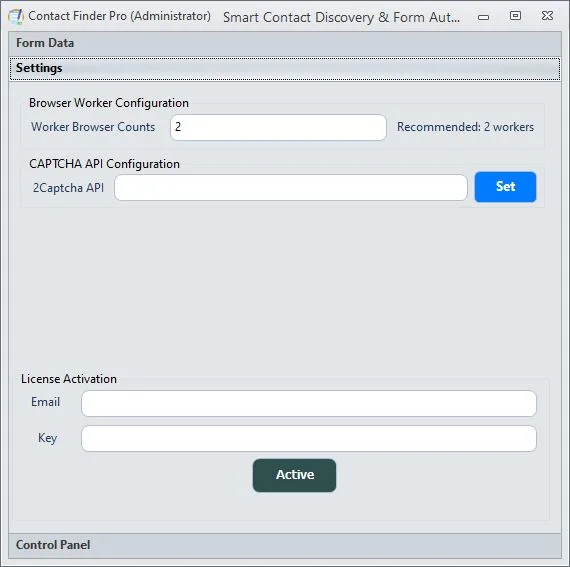The width and height of the screenshot is (570, 567).
Task: Click the 'Recommended: 2 workers' hint text
Action: tap(465, 127)
